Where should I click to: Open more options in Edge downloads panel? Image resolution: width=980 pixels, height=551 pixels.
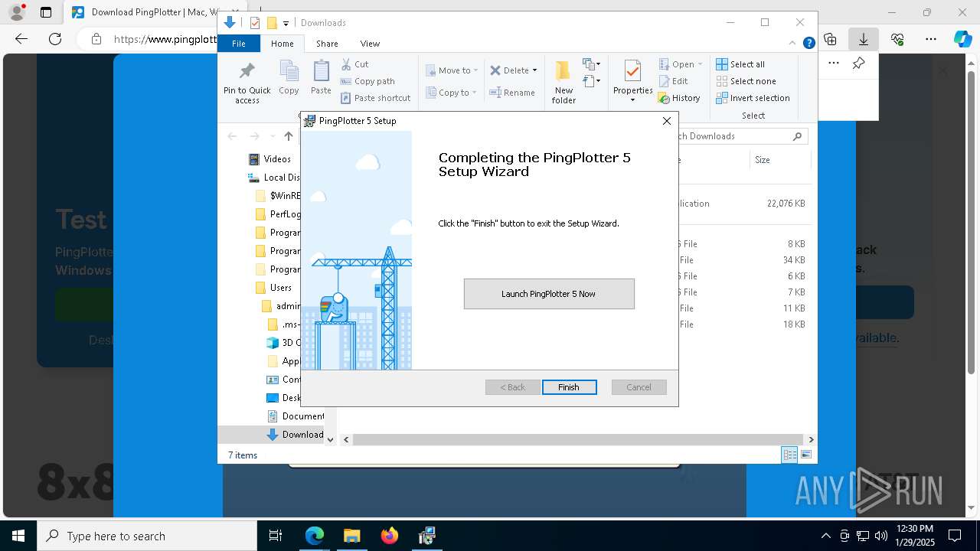coord(834,64)
